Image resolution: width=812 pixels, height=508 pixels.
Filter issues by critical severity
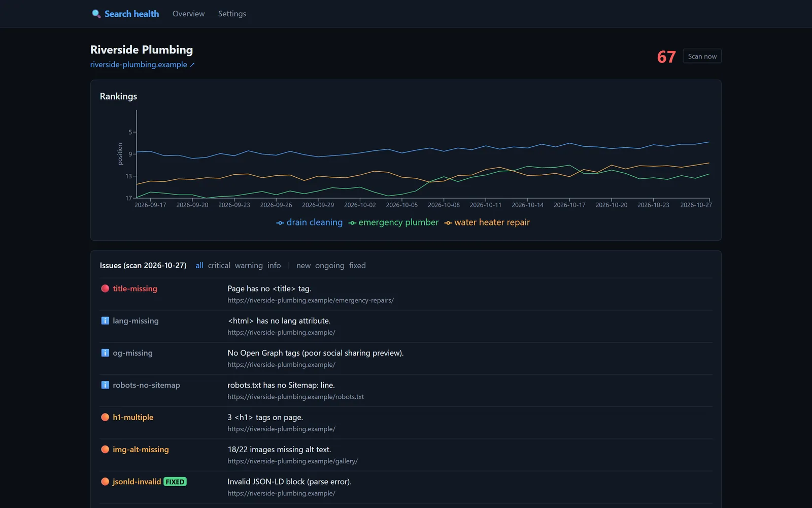pos(219,266)
